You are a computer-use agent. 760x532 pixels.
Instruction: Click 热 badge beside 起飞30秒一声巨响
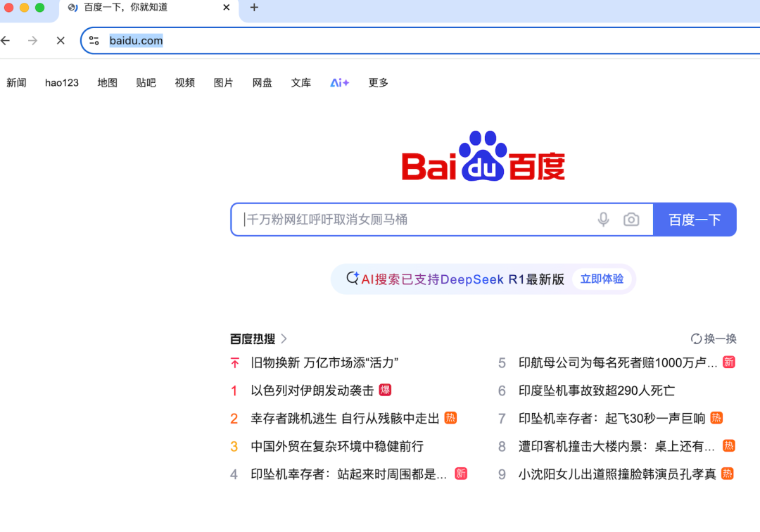tap(716, 418)
